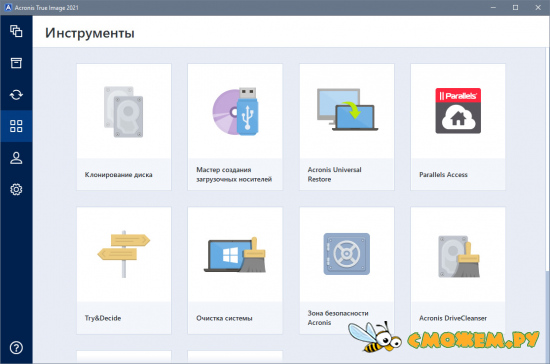Image resolution: width=550 pixels, height=364 pixels.
Task: Click the disk cloning hard drives icon
Action: tap(124, 112)
